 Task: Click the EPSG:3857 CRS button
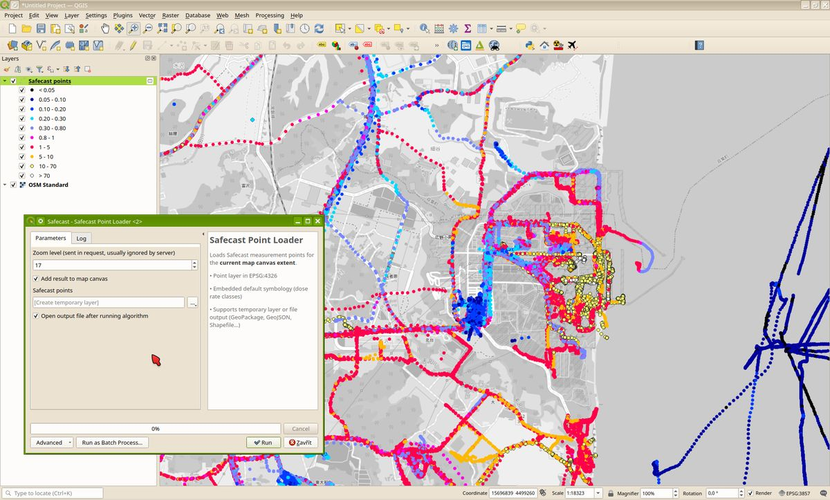pos(795,493)
